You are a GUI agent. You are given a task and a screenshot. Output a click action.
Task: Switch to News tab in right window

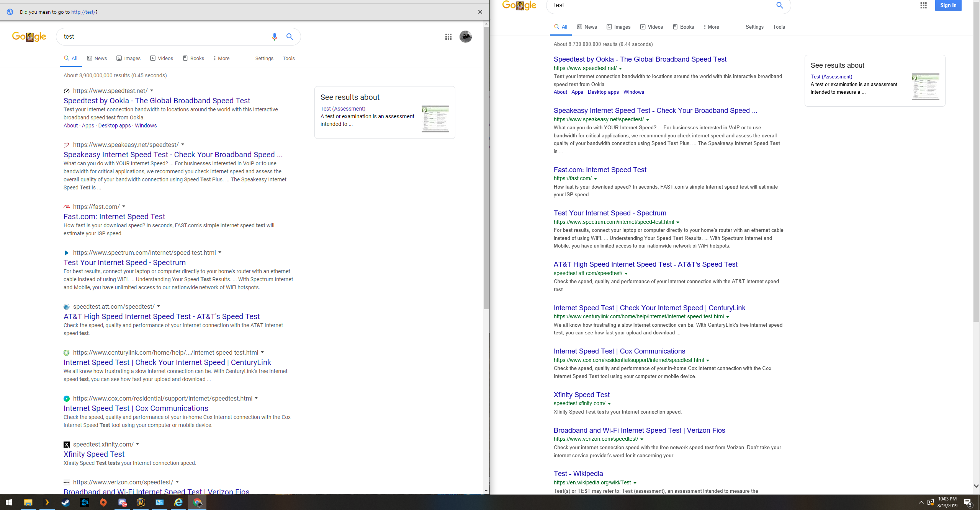tap(587, 27)
